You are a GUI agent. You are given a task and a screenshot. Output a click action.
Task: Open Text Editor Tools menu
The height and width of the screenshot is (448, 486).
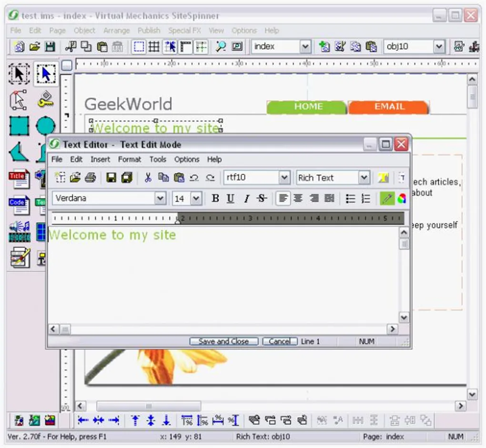pyautogui.click(x=158, y=159)
